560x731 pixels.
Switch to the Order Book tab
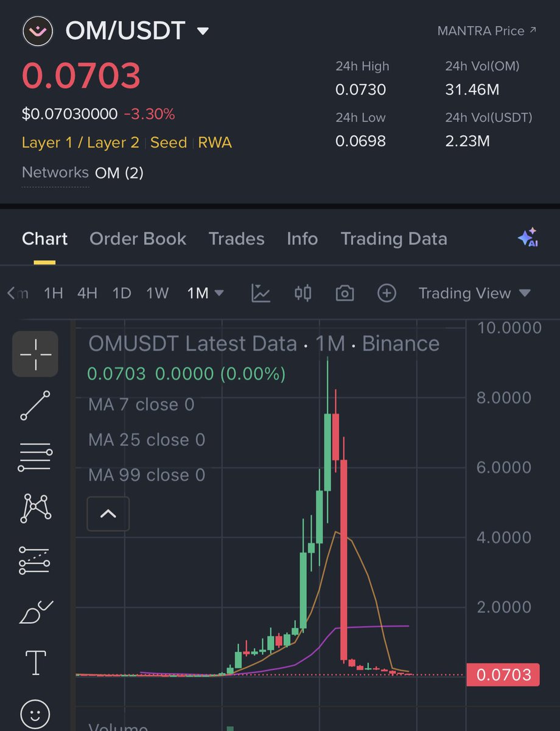(x=138, y=239)
